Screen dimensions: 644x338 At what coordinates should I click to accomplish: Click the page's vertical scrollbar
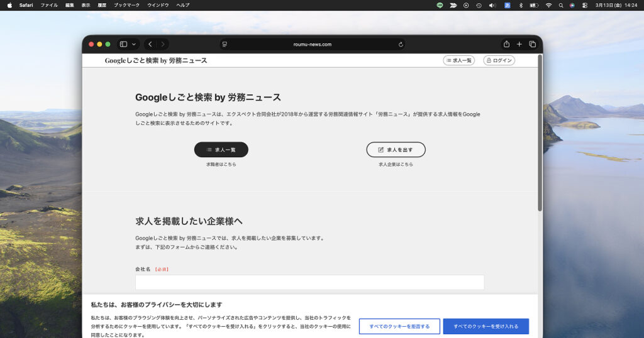tap(540, 133)
